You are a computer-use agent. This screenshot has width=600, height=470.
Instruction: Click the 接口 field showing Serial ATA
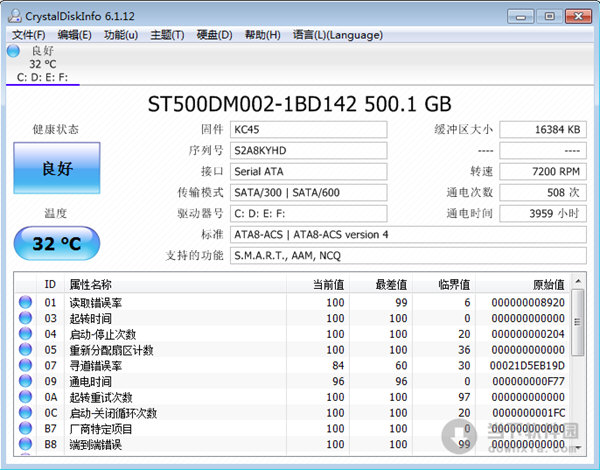pyautogui.click(x=308, y=171)
